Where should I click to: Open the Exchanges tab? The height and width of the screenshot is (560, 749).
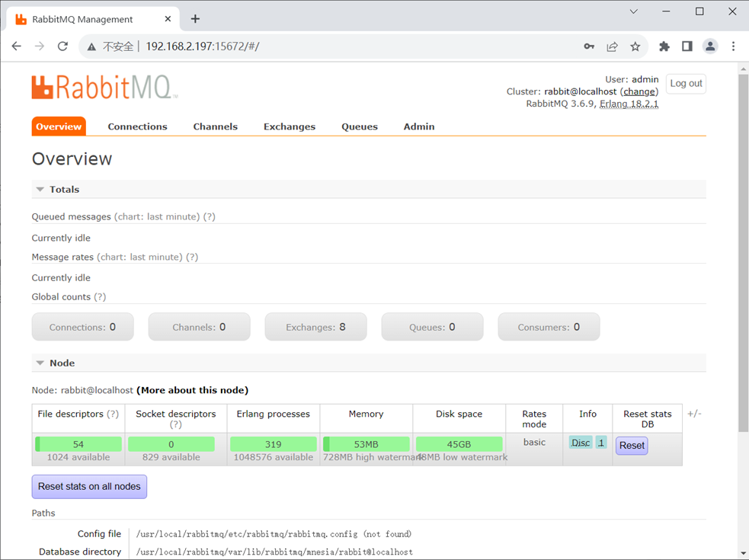pos(290,126)
